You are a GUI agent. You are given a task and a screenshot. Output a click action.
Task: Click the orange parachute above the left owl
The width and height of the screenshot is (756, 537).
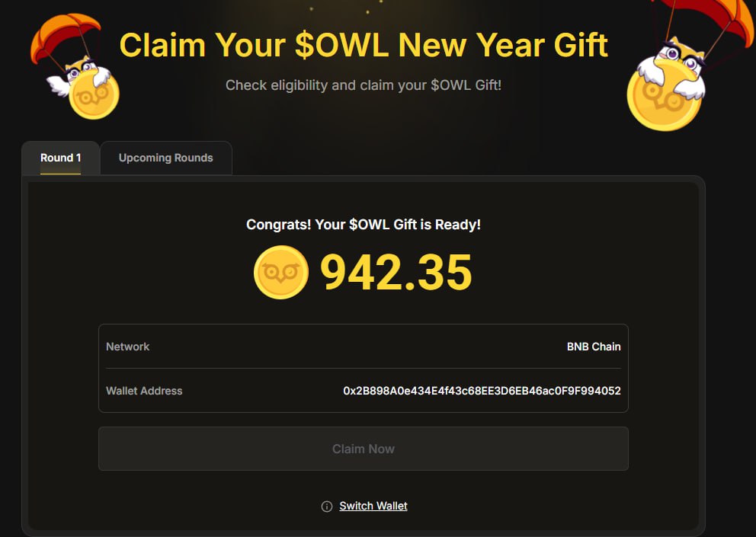click(x=65, y=34)
